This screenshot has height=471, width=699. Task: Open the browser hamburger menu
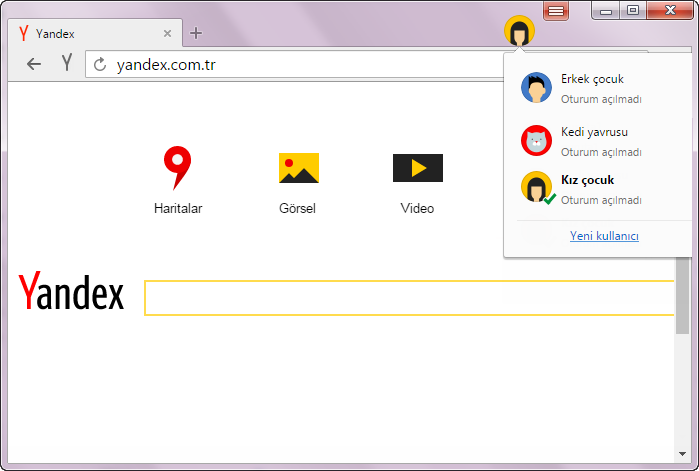point(556,11)
